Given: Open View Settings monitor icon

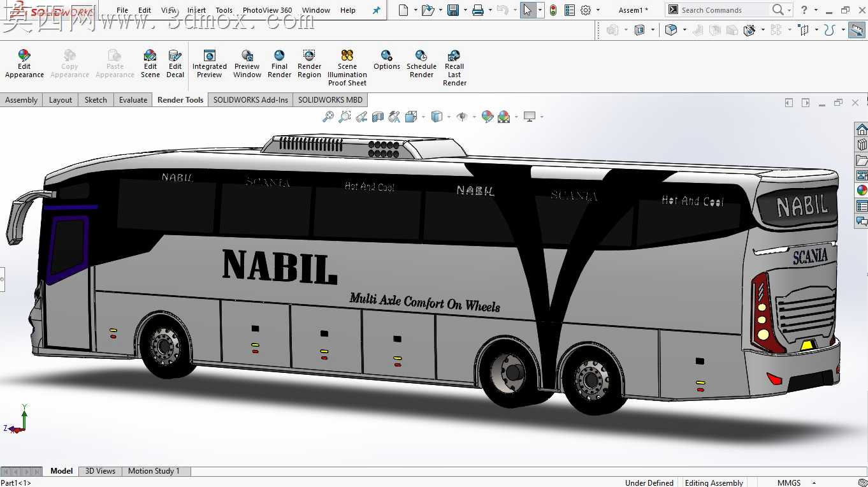Looking at the screenshot, I should click(529, 117).
